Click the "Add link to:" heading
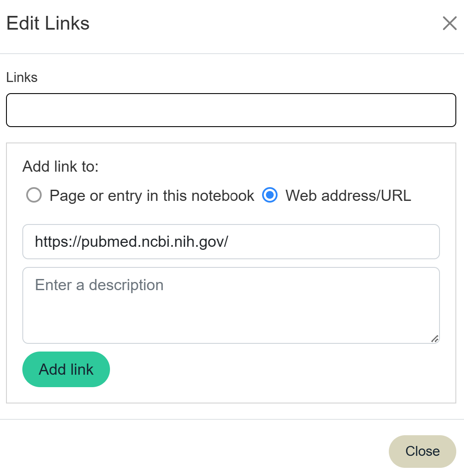 click(x=61, y=167)
